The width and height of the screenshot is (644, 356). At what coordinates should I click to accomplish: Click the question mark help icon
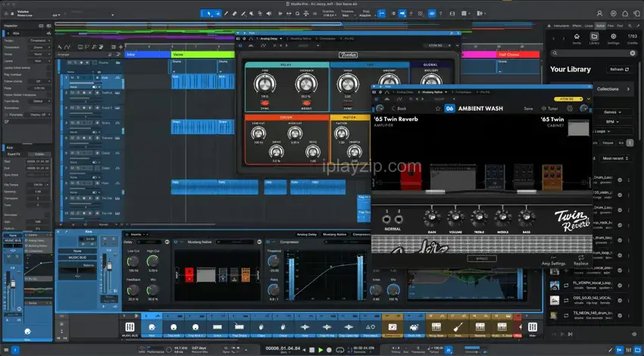(441, 14)
